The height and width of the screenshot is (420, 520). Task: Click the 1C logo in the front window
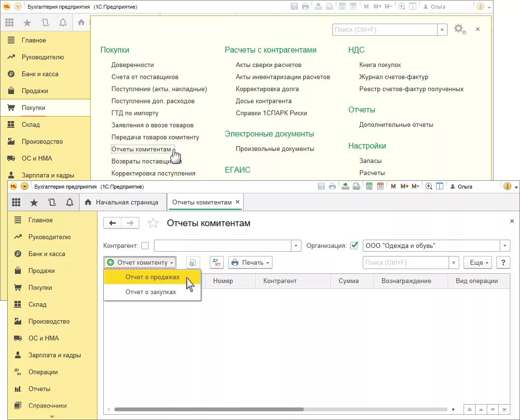point(14,186)
